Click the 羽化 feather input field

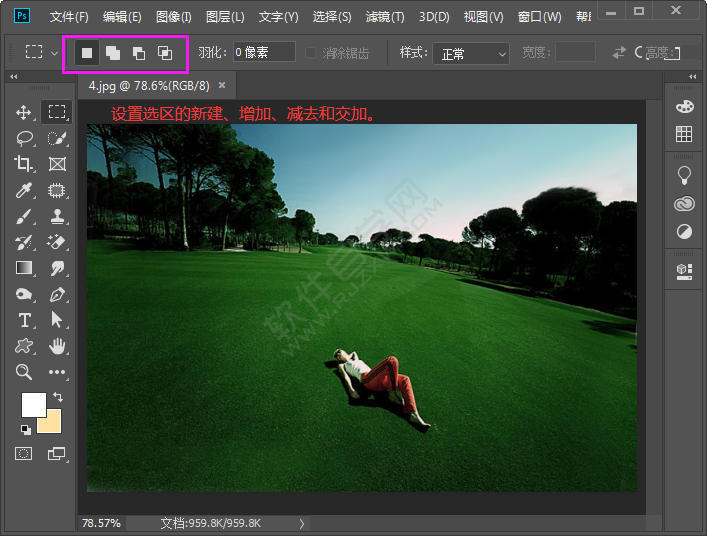click(x=264, y=52)
